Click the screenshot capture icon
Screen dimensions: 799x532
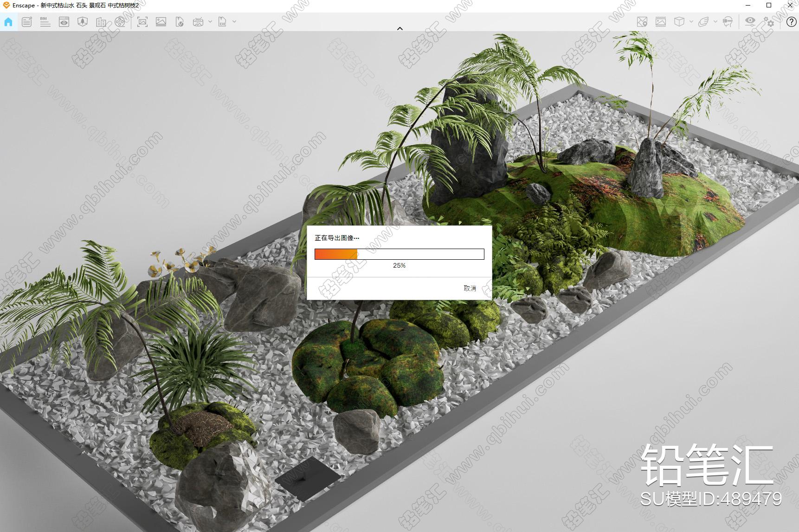click(x=142, y=22)
